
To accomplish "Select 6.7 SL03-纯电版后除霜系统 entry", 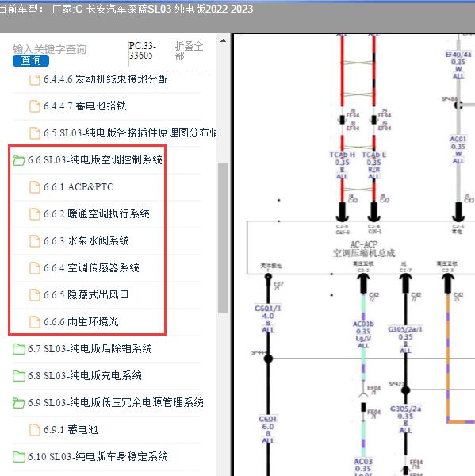I will pos(90,348).
